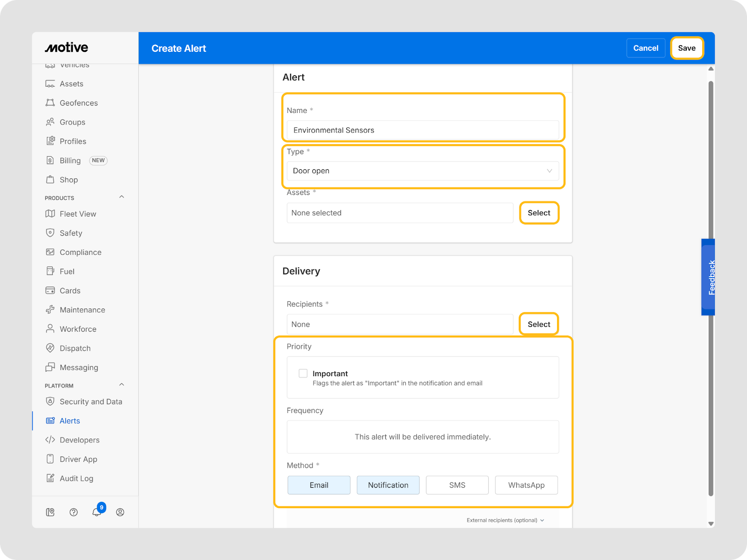Image resolution: width=747 pixels, height=560 pixels.
Task: Toggle the Email delivery method
Action: [x=319, y=485]
